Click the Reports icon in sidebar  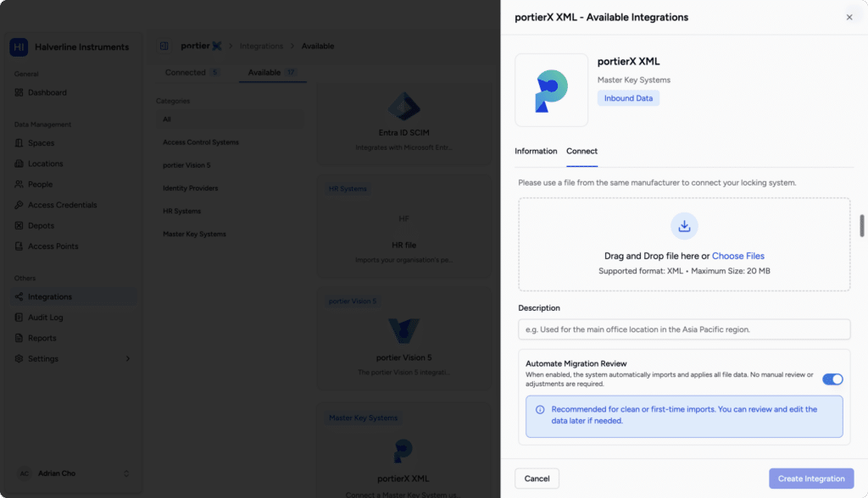pyautogui.click(x=19, y=338)
